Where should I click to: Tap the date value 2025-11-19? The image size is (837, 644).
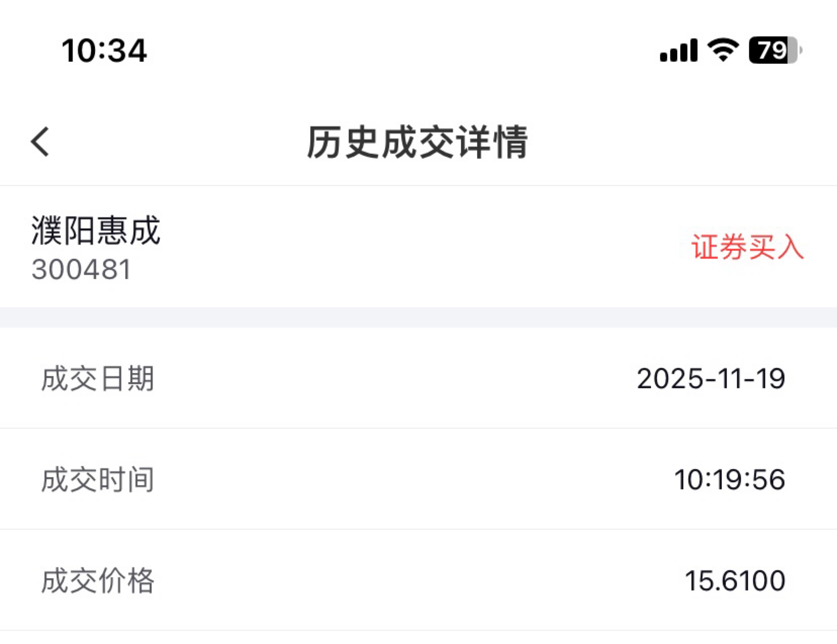tap(711, 379)
